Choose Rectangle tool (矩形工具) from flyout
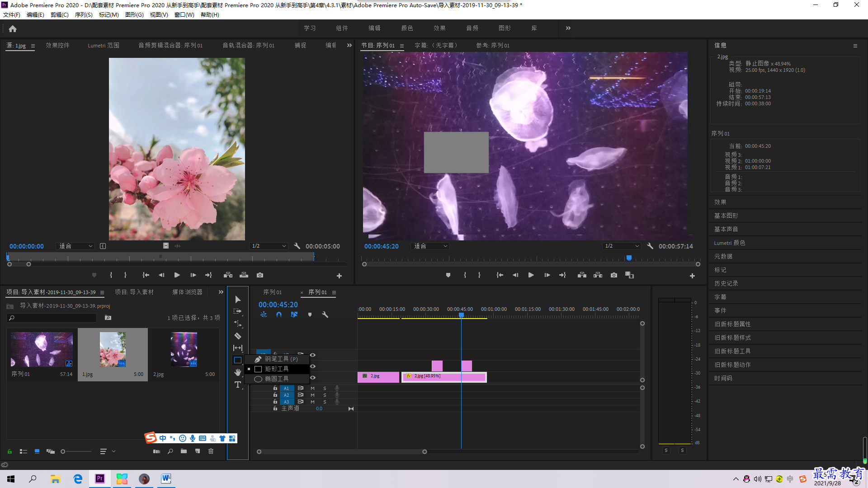868x488 pixels. (x=277, y=369)
